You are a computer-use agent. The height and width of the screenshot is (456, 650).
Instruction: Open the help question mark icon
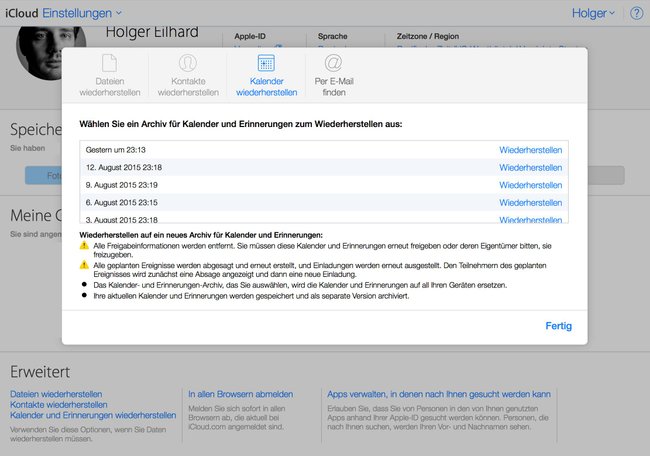click(x=636, y=13)
